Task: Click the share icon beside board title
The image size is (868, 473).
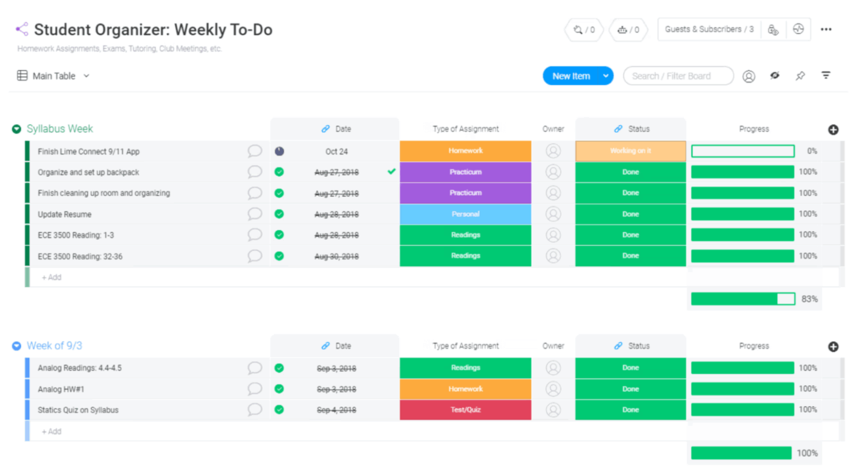Action: (x=22, y=29)
